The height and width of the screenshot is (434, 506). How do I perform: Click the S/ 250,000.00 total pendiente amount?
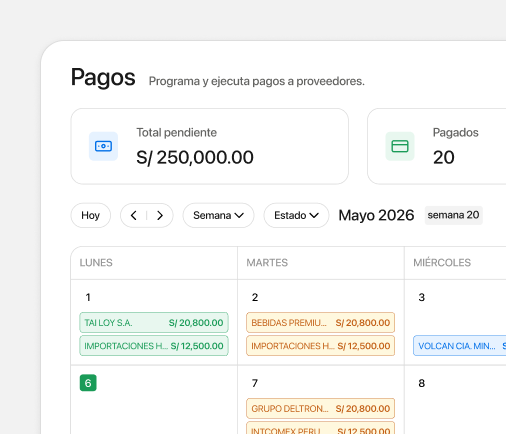tap(195, 157)
